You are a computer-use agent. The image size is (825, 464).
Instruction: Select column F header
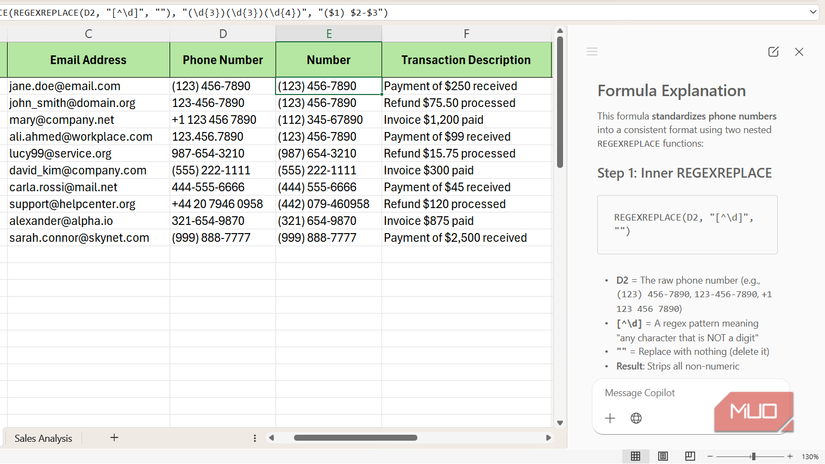pyautogui.click(x=466, y=34)
